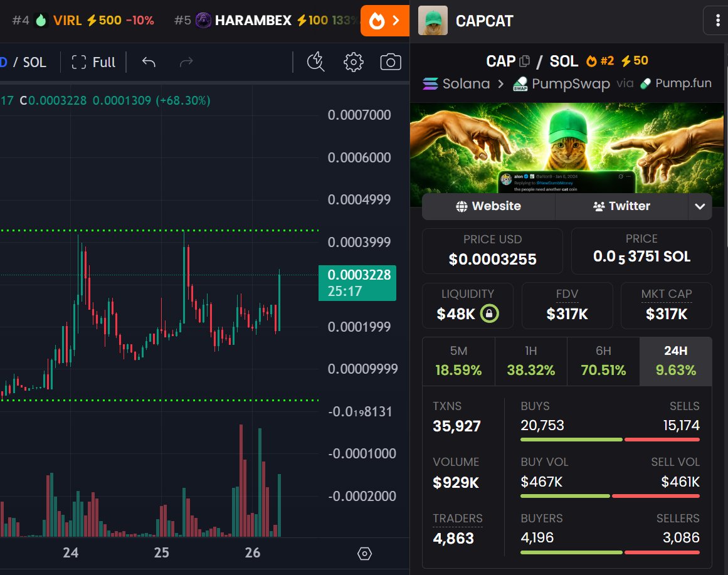Click the CAPCAT banner image

pyautogui.click(x=566, y=148)
